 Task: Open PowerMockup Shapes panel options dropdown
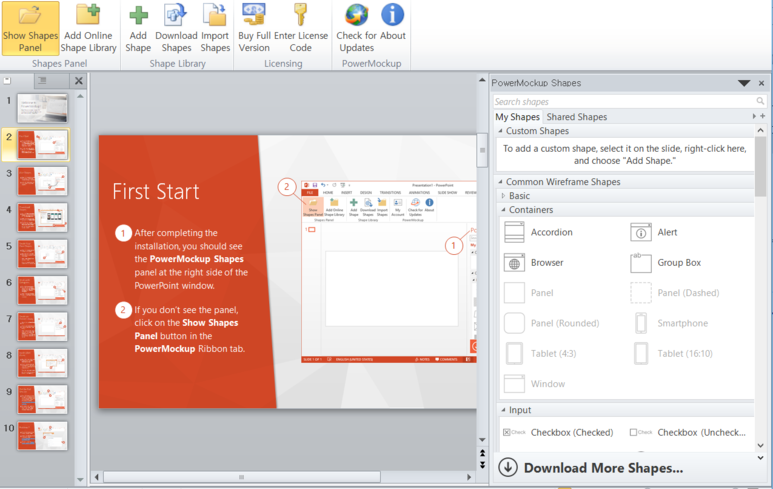pos(744,83)
